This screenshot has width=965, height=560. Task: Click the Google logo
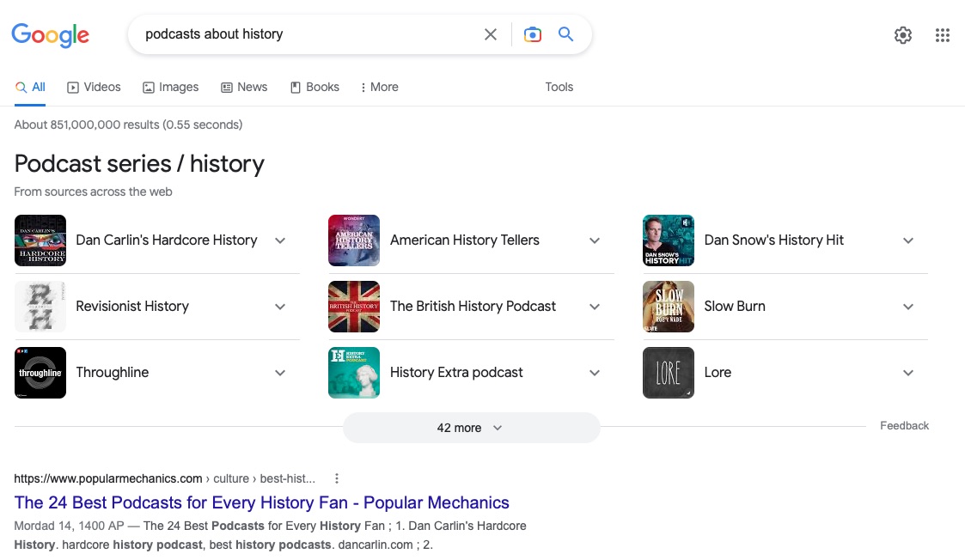click(51, 35)
